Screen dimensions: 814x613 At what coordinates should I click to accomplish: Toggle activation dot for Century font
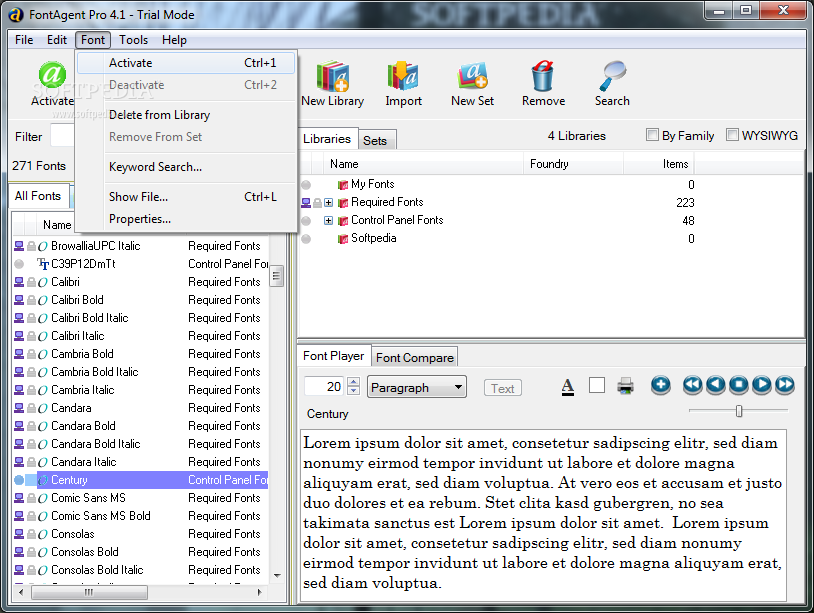pyautogui.click(x=19, y=480)
